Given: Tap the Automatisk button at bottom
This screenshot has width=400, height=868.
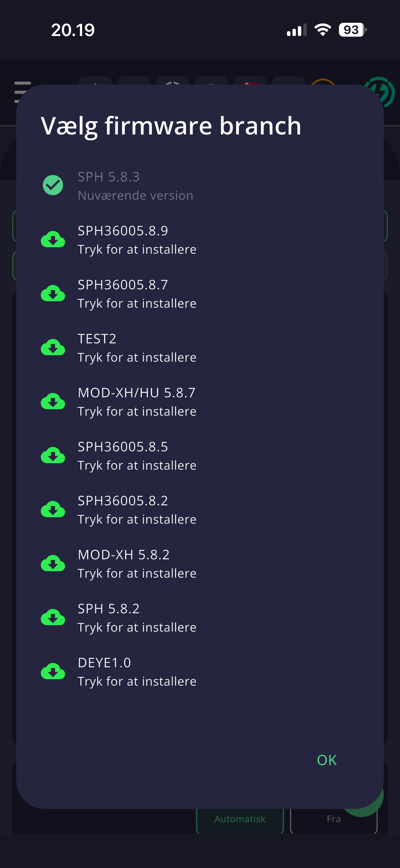Looking at the screenshot, I should [240, 819].
